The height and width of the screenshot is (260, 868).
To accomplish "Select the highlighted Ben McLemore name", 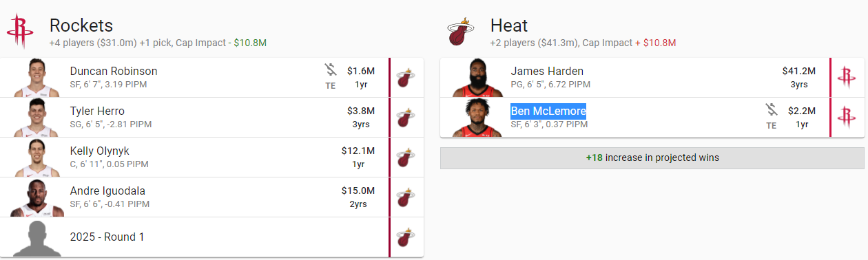I will [x=548, y=111].
